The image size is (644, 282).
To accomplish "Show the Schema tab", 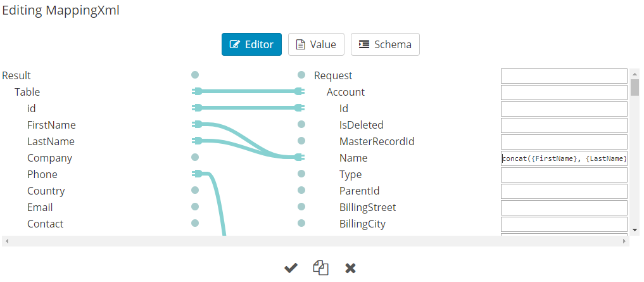I will pos(385,44).
